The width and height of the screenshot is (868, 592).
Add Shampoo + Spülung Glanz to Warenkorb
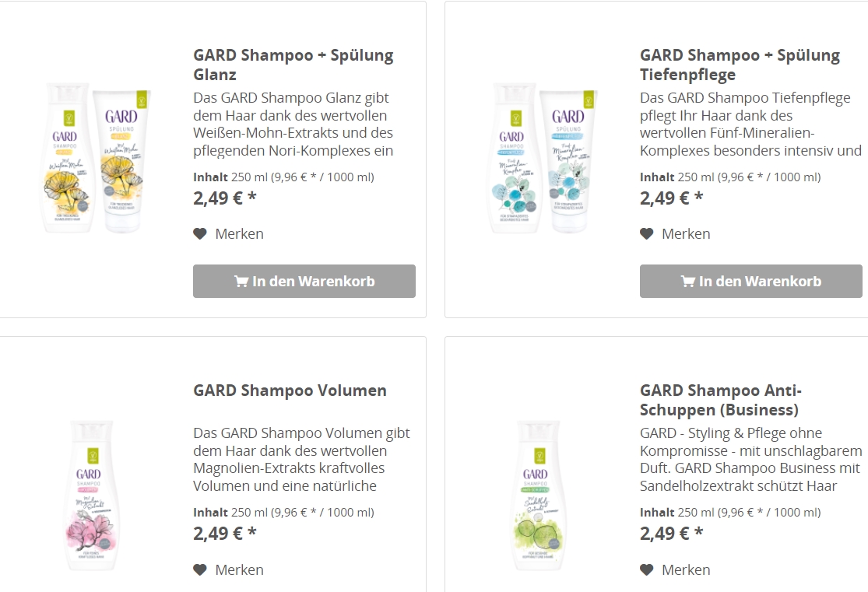[x=304, y=281]
